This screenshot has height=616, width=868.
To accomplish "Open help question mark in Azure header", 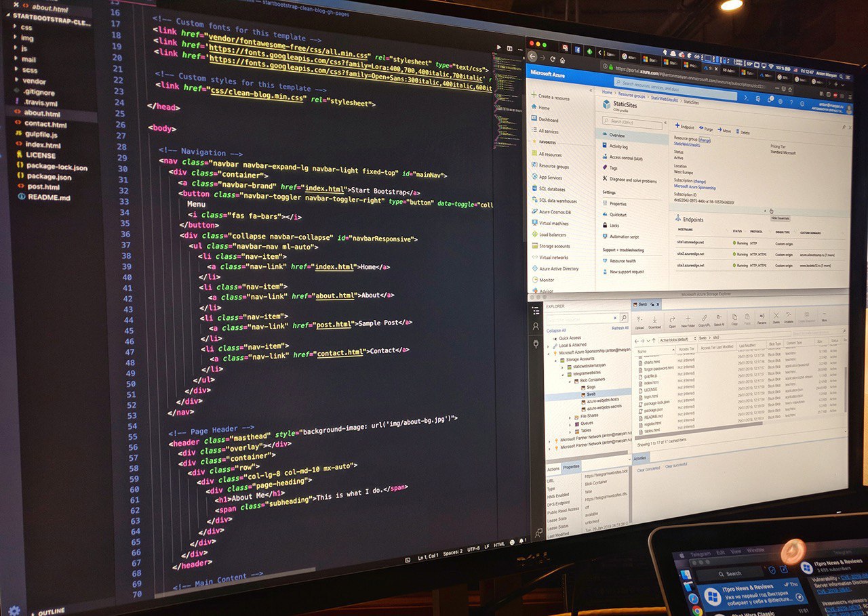I will point(791,102).
